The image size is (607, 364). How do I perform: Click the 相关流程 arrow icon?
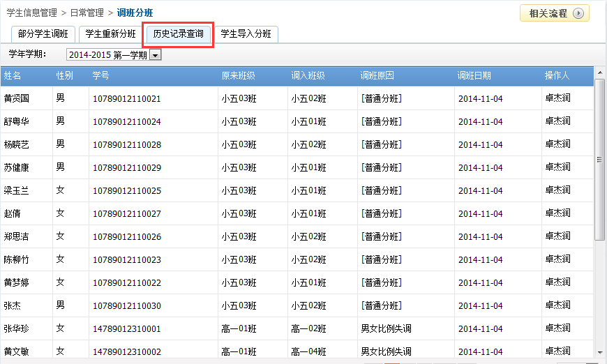(578, 13)
